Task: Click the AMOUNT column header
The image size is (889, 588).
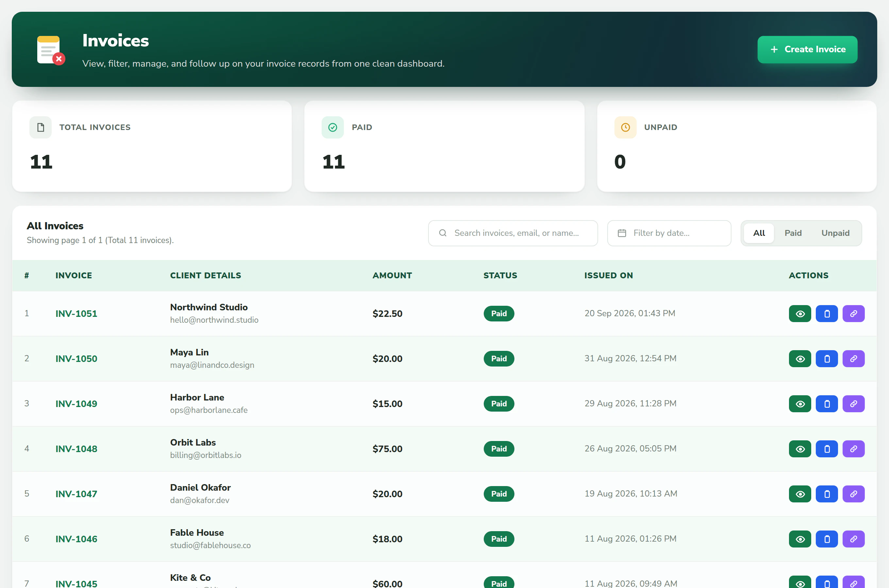Action: 392,275
